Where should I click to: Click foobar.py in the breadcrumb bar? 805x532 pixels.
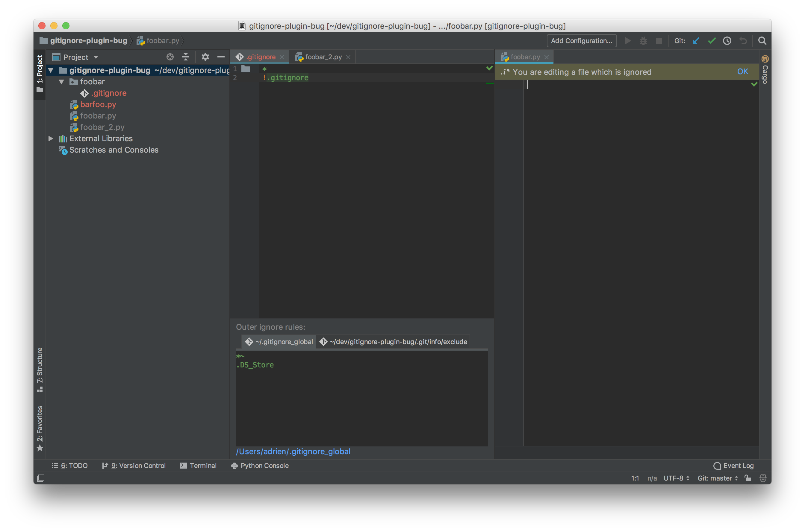click(163, 40)
